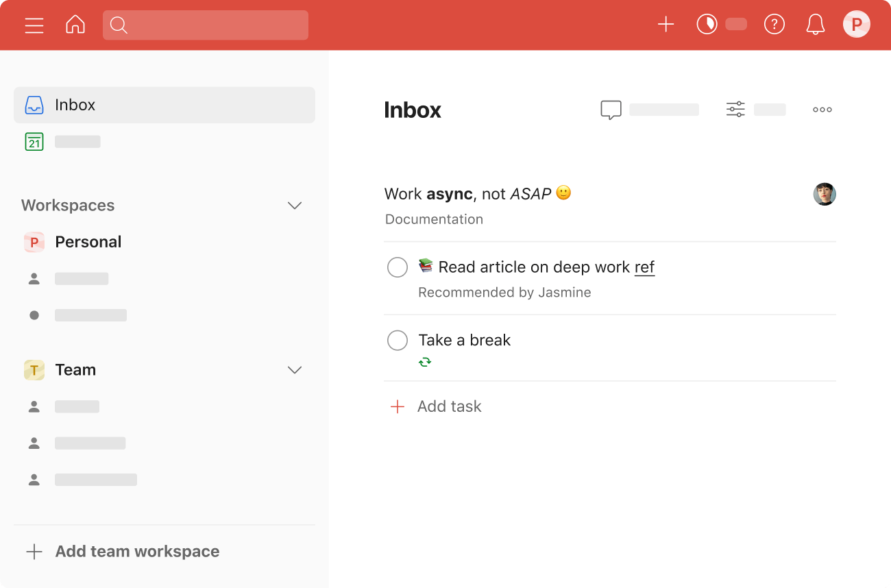Open the hamburger menu icon
The width and height of the screenshot is (891, 588).
[34, 25]
